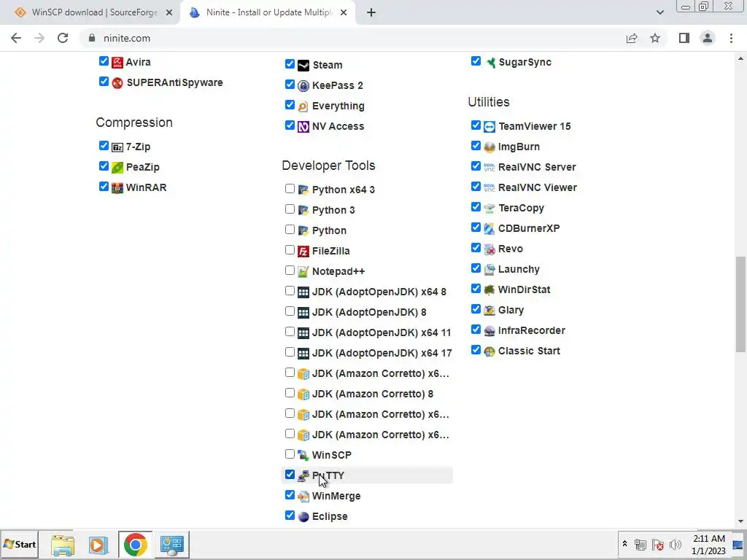Click the 7-Zip app icon
747x560 pixels.
tap(117, 147)
